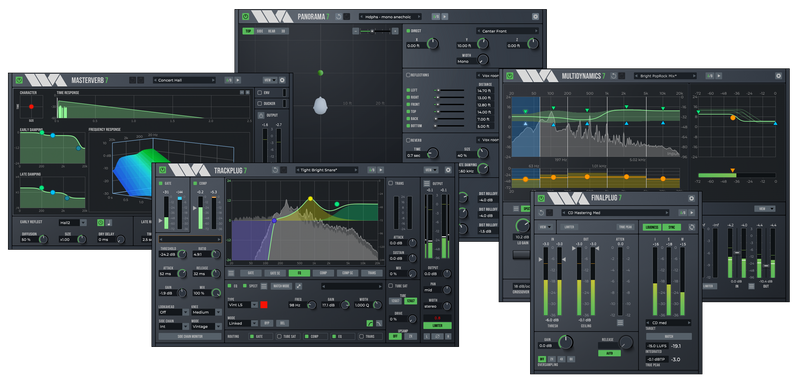
Task: Toggle the Gate checkbox atop TrackPlug gate meters
Action: (161, 183)
